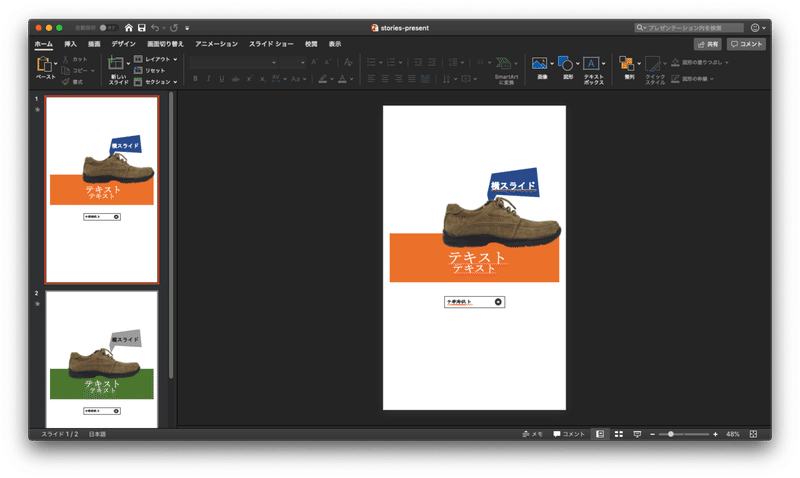800x478 pixels.
Task: Open the Animations (アニメーション) tab
Action: tap(216, 44)
